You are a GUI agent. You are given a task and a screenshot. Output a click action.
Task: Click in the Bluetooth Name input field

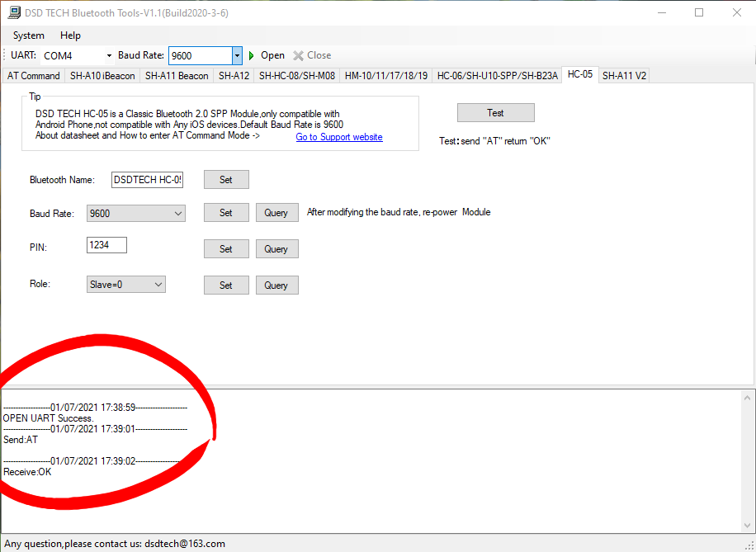coord(147,180)
